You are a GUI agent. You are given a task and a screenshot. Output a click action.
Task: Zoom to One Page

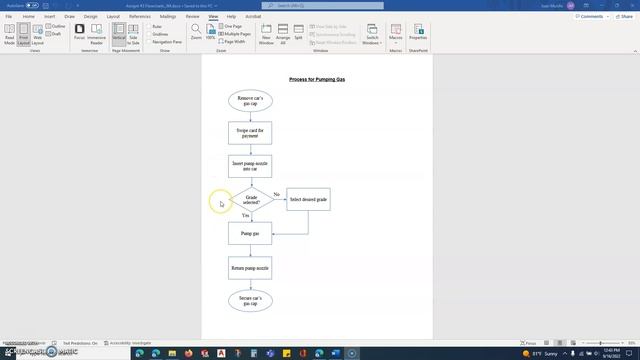(x=230, y=26)
